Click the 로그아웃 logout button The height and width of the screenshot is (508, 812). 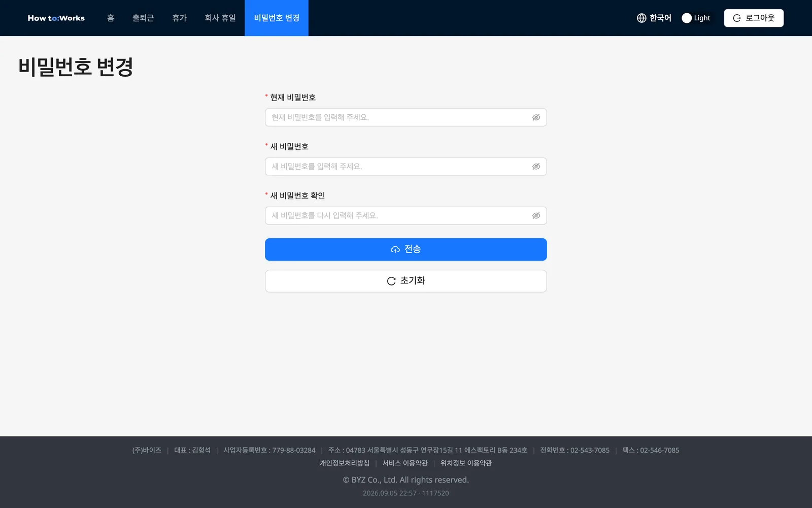pyautogui.click(x=754, y=18)
